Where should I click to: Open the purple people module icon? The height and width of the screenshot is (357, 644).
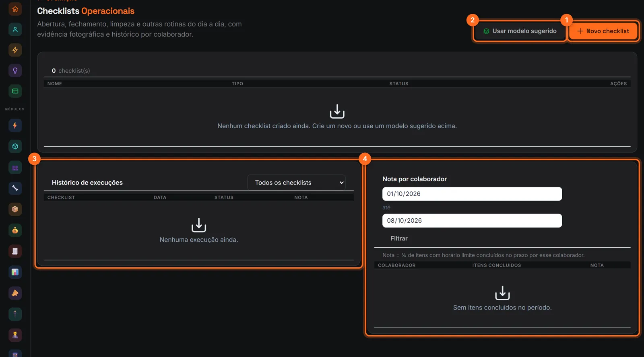15,167
